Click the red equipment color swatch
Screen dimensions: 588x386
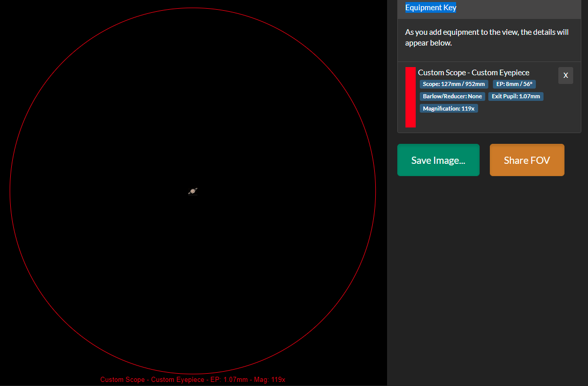pyautogui.click(x=410, y=97)
